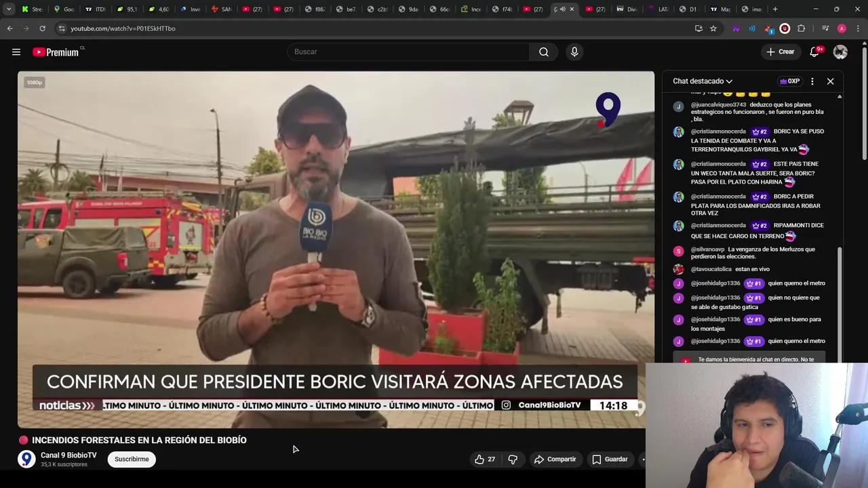Switch to the D1 tab
Image resolution: width=868 pixels, height=488 pixels.
[689, 9]
